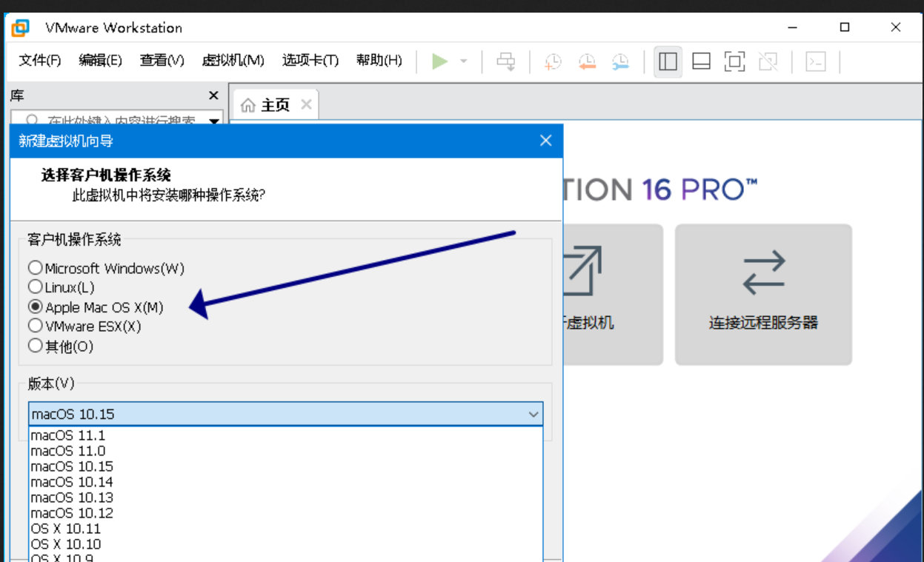Viewport: 924px width, 562px height.
Task: Close the 库 library panel
Action: pos(213,96)
